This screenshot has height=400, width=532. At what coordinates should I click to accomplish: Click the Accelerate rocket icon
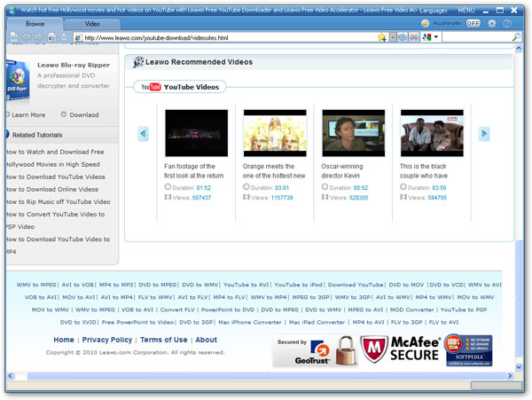425,23
